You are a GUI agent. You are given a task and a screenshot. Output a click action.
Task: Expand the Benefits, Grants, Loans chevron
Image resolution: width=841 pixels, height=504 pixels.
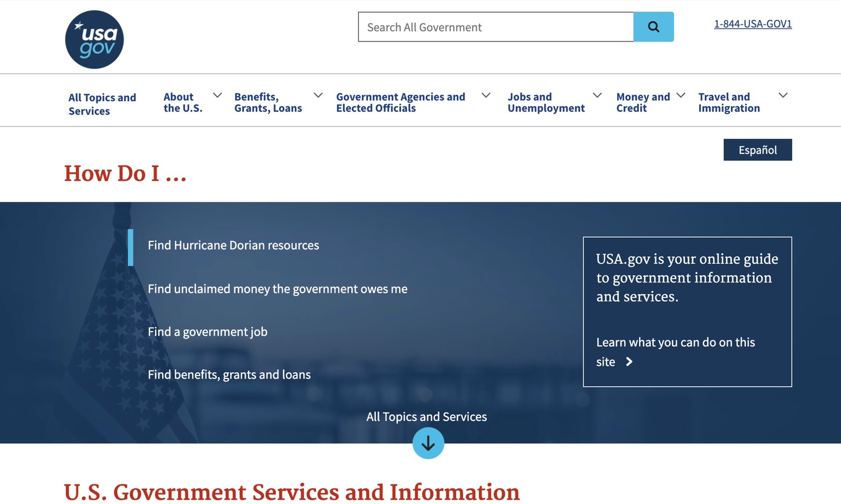318,96
